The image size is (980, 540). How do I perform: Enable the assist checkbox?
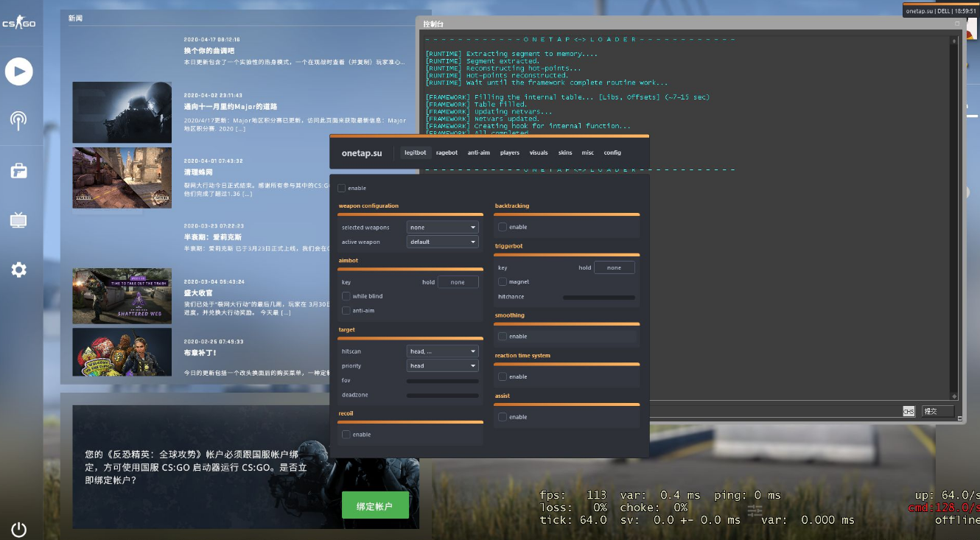(502, 417)
